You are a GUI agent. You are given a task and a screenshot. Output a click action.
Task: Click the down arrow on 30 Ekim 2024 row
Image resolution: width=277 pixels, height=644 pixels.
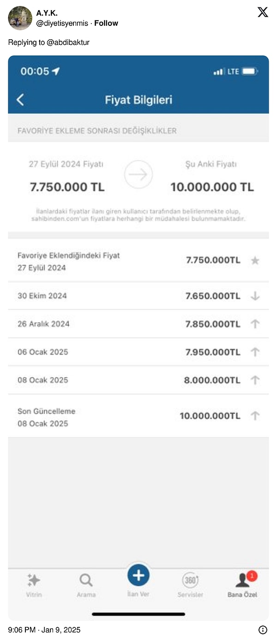coord(255,296)
